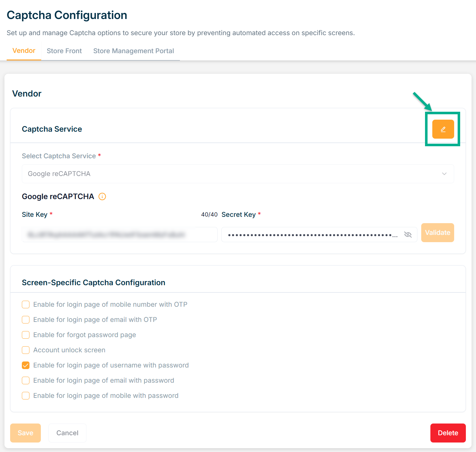Screen dimensions: 476x452
Task: Switch to the Store Front tab
Action: point(64,51)
